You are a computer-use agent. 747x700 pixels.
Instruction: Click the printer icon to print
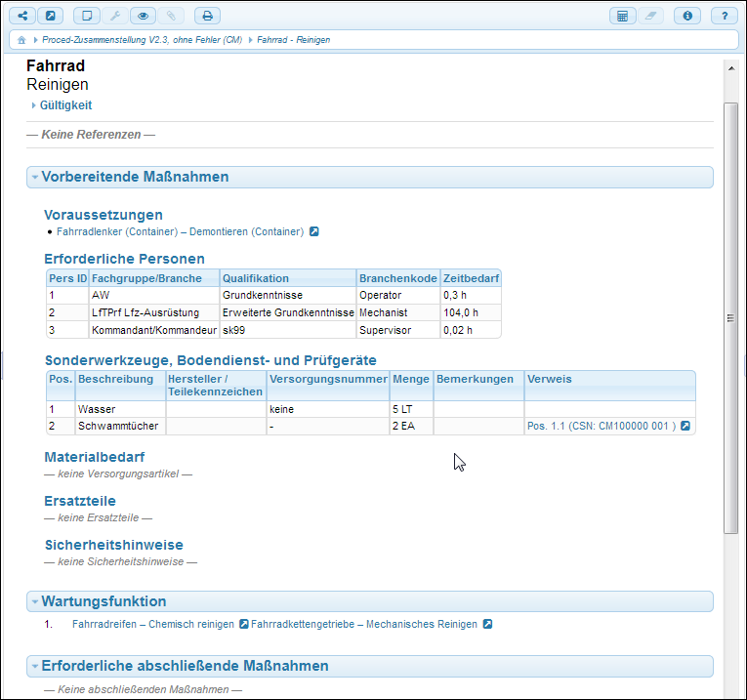click(207, 16)
